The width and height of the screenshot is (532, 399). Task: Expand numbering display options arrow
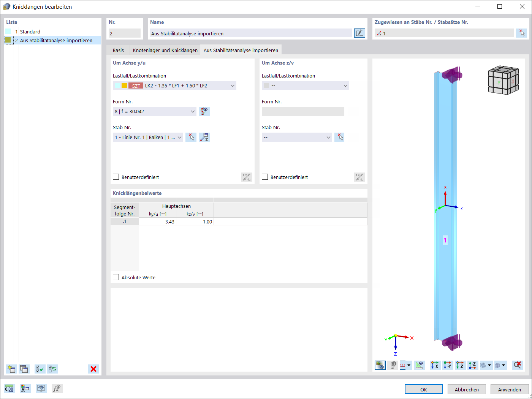tap(409, 365)
